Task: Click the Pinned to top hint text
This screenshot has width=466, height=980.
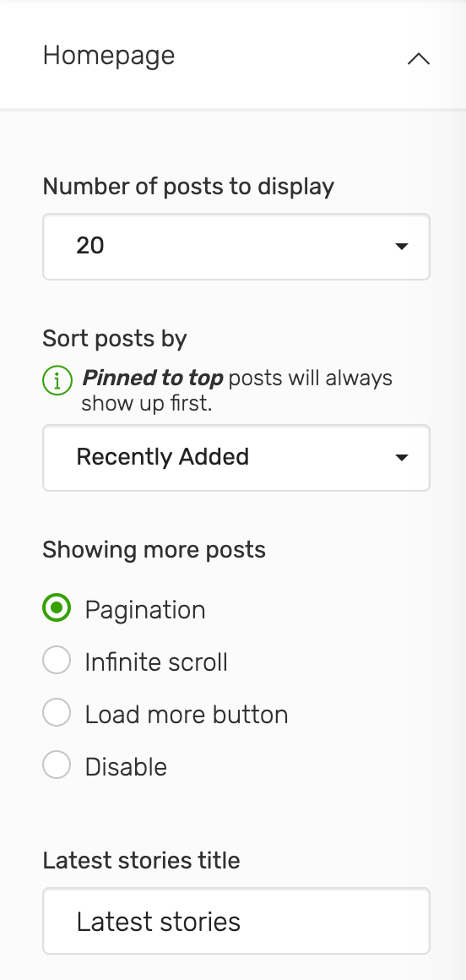Action: pyautogui.click(x=237, y=390)
